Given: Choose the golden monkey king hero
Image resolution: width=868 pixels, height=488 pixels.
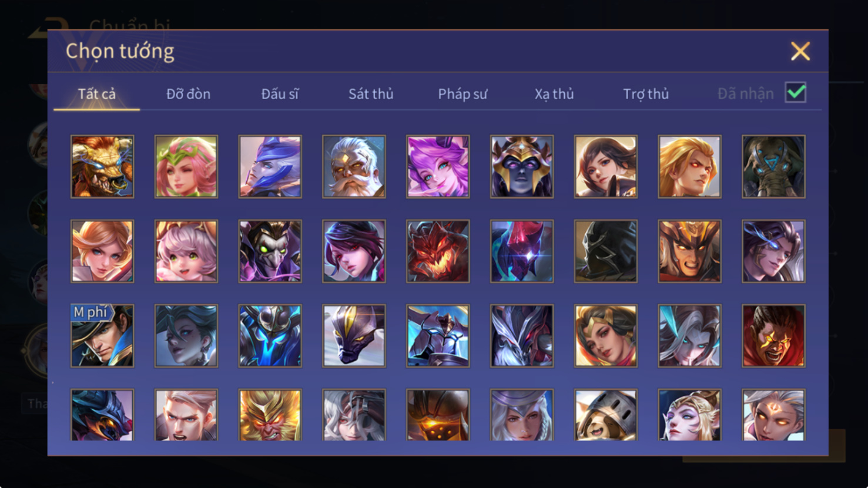Looking at the screenshot, I should pyautogui.click(x=270, y=415).
